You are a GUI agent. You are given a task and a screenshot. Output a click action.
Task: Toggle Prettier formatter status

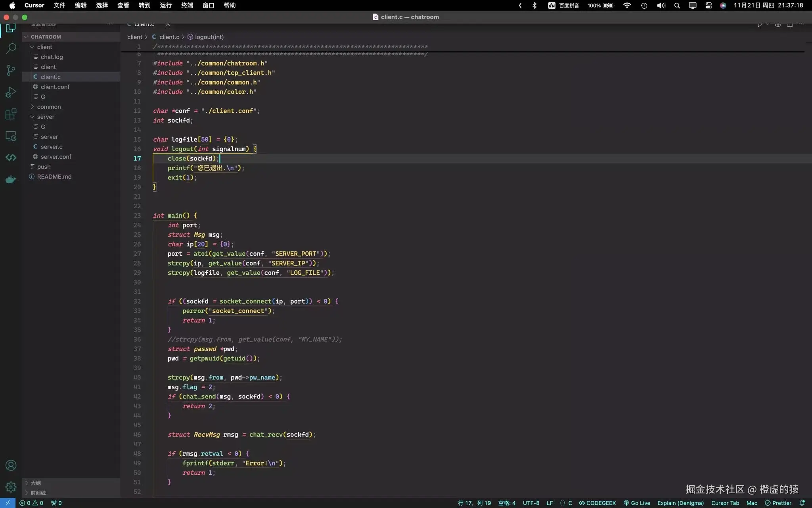tap(778, 503)
